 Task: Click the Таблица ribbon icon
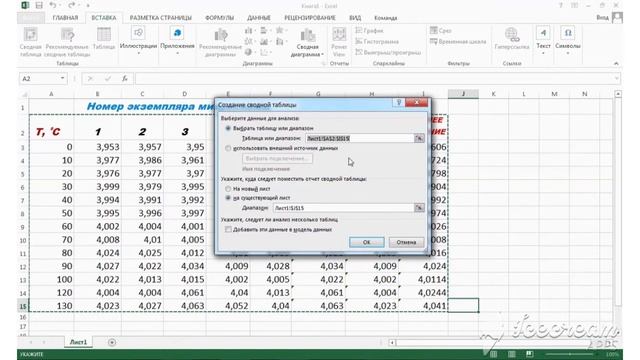point(104,39)
